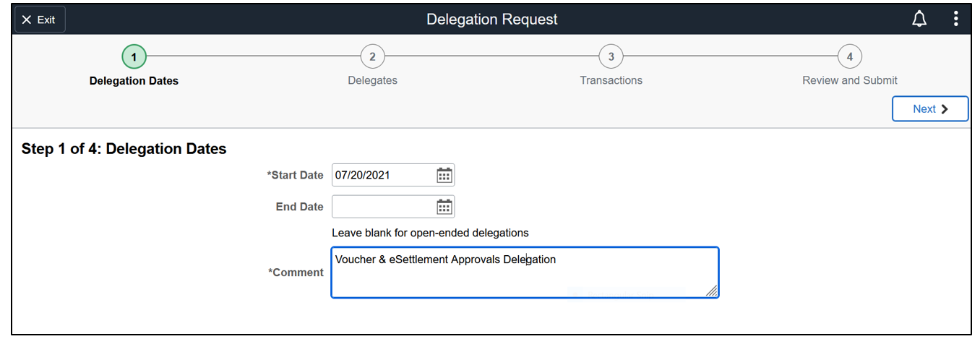Go to the Delegates step label
Image resolution: width=980 pixels, height=339 pixels.
372,80
